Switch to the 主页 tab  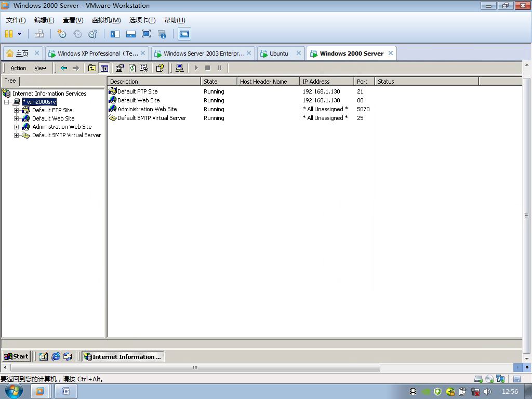tap(23, 54)
